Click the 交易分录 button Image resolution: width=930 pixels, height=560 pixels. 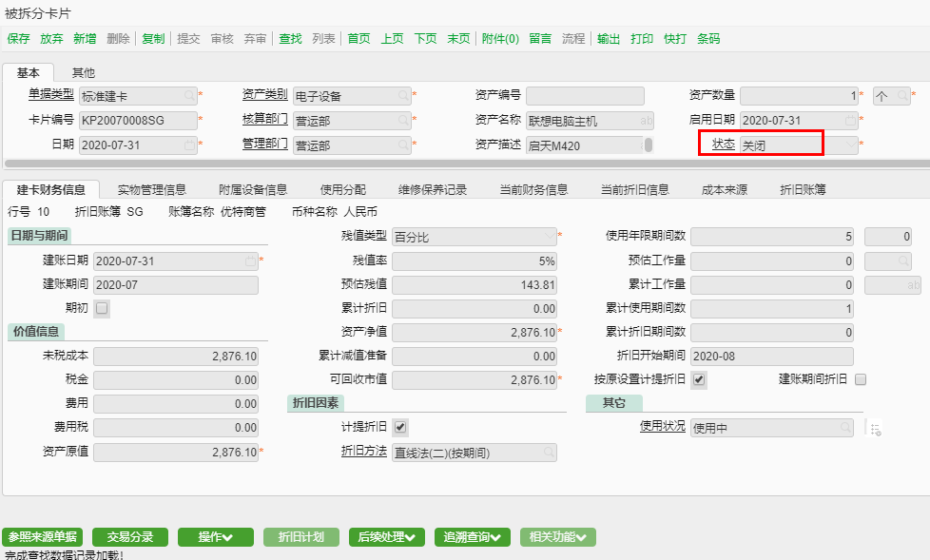pos(130,537)
